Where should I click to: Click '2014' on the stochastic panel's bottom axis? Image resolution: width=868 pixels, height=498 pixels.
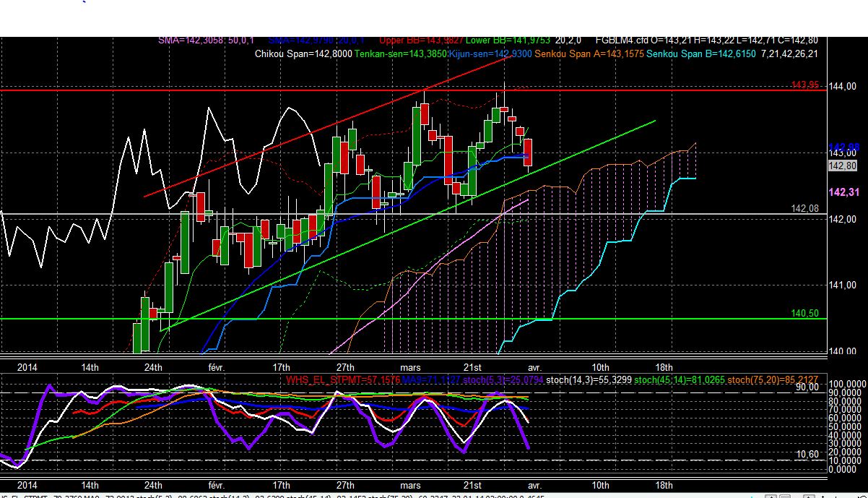coord(27,485)
